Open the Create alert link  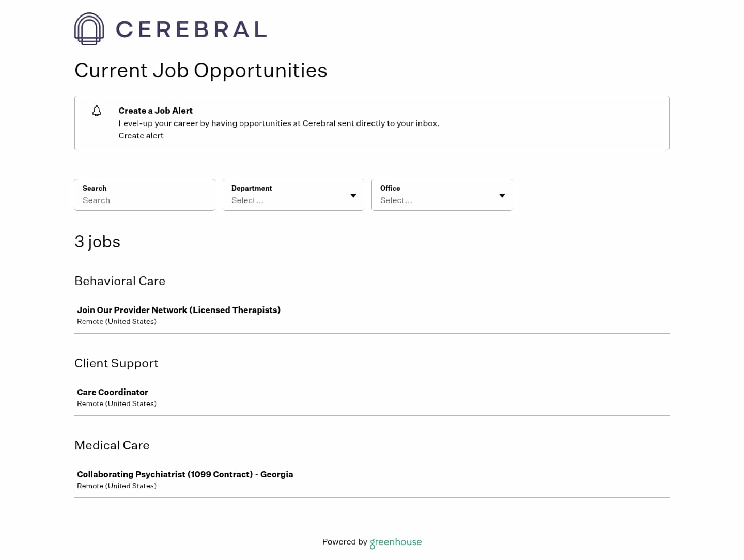click(141, 136)
